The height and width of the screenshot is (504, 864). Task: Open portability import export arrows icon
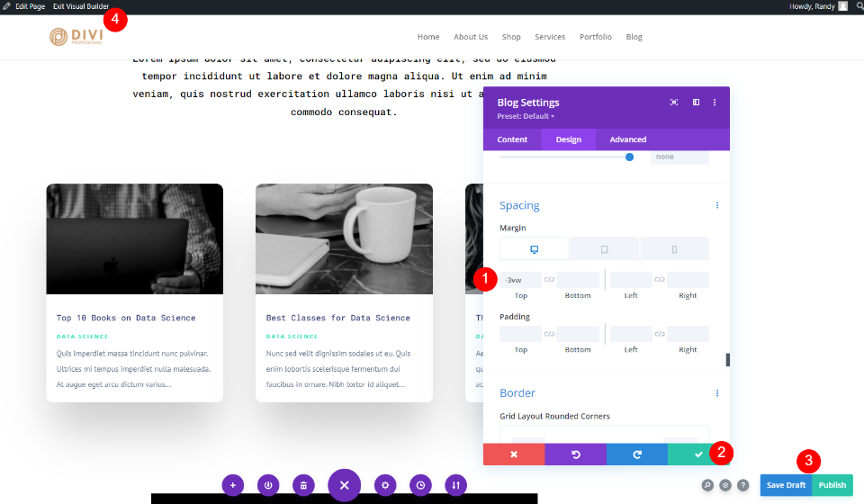click(455, 485)
